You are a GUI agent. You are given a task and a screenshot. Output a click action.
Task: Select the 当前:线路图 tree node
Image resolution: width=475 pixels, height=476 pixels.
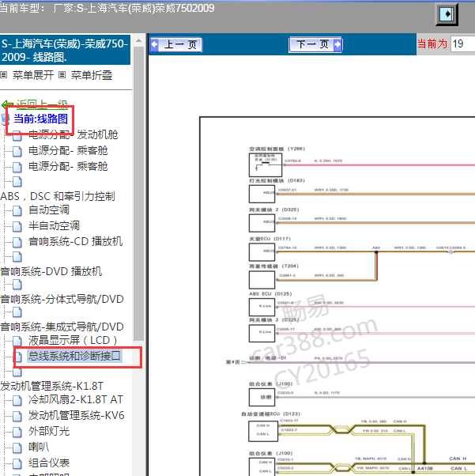pyautogui.click(x=40, y=119)
